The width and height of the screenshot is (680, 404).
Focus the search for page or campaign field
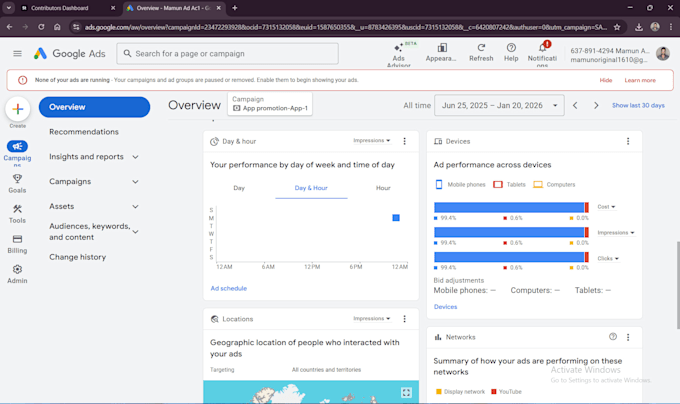[227, 54]
